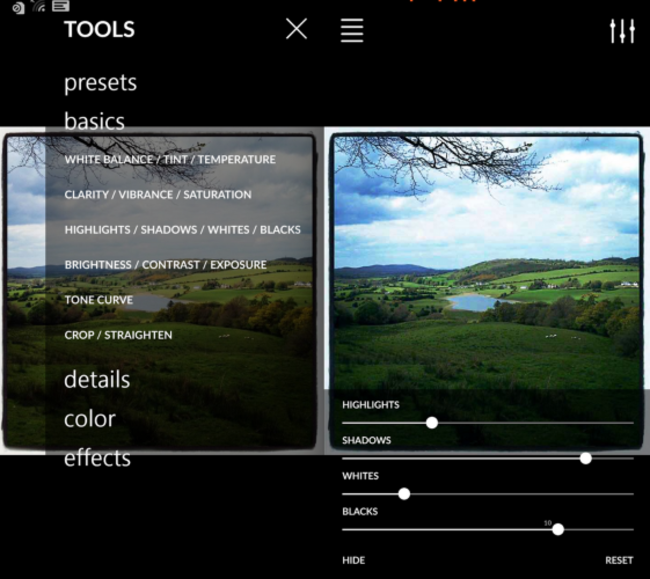The image size is (650, 579).
Task: Click the Whites slider handle
Action: tap(404, 494)
